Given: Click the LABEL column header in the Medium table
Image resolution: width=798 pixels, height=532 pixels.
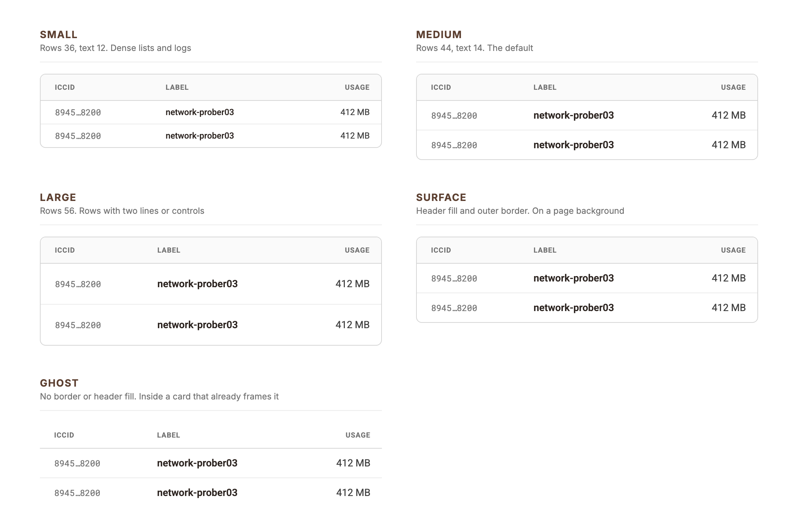Looking at the screenshot, I should [545, 87].
